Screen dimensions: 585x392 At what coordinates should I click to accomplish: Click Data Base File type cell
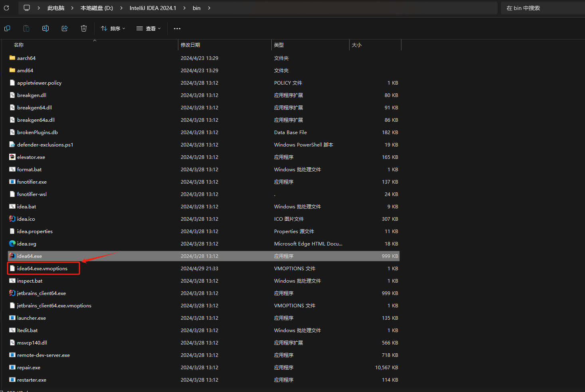[291, 132]
